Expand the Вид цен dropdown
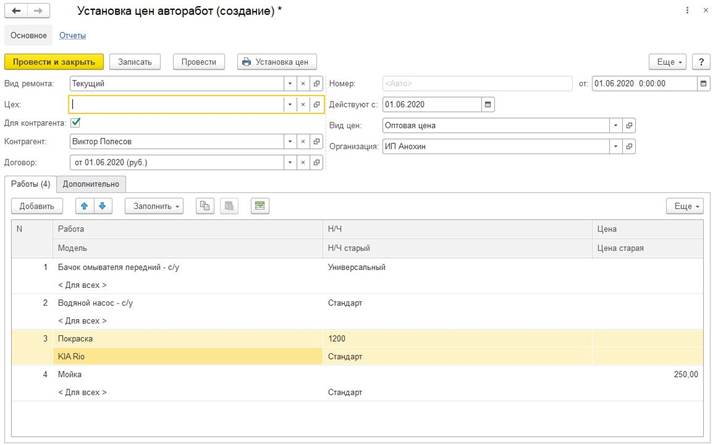The image size is (718, 445). 614,125
